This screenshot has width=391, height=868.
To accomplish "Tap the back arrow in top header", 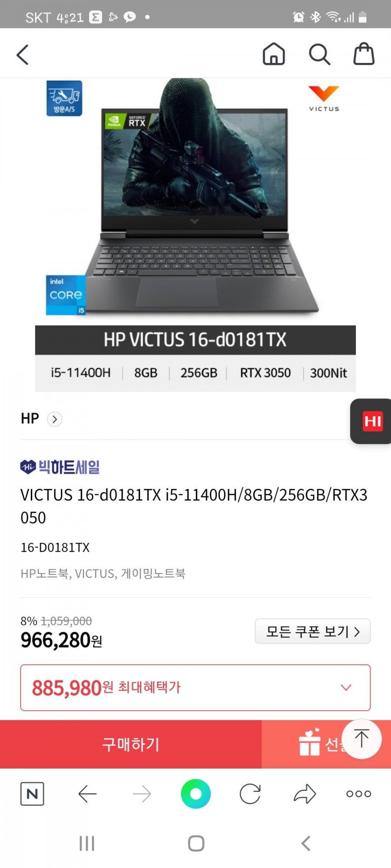I will (23, 55).
